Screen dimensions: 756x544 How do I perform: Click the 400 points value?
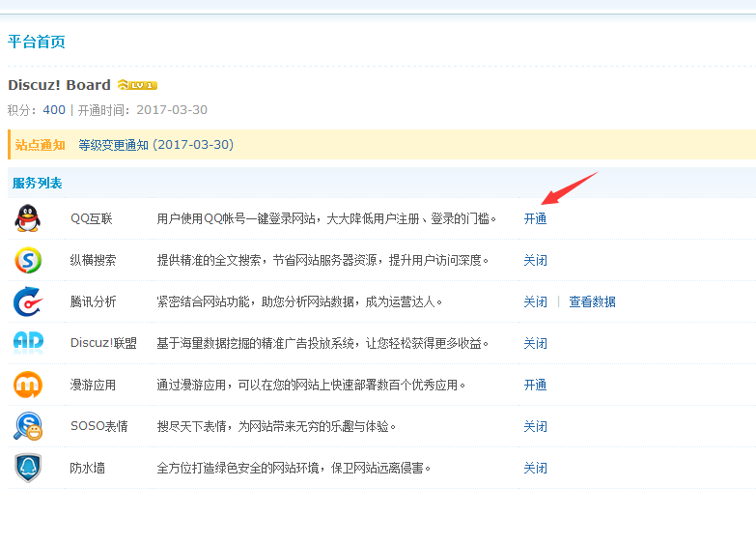pos(54,110)
